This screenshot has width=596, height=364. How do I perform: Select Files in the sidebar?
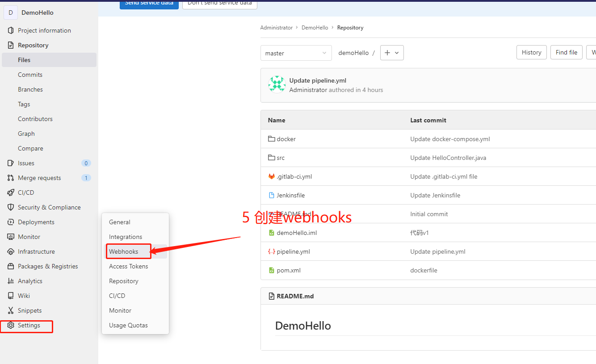pyautogui.click(x=49, y=60)
